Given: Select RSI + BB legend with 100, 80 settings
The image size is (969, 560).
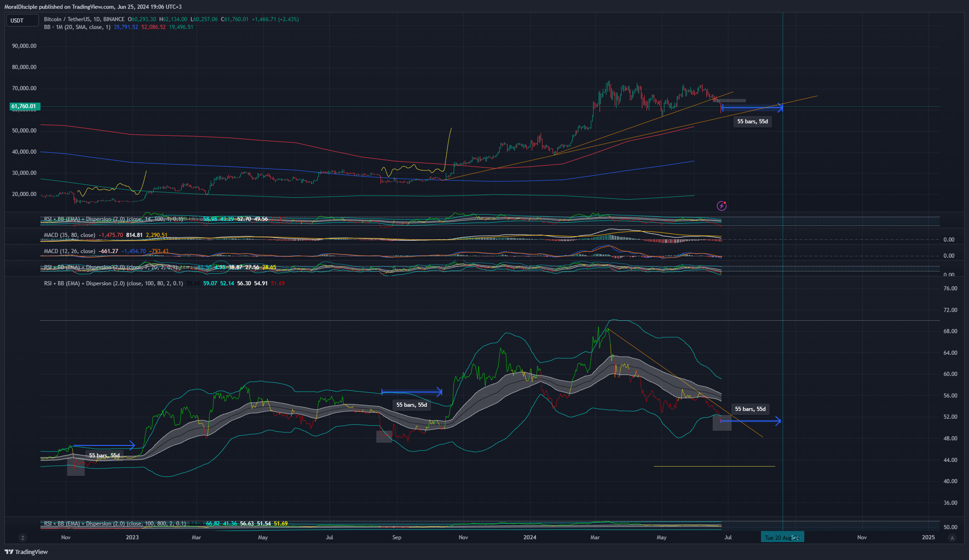Looking at the screenshot, I should point(113,283).
